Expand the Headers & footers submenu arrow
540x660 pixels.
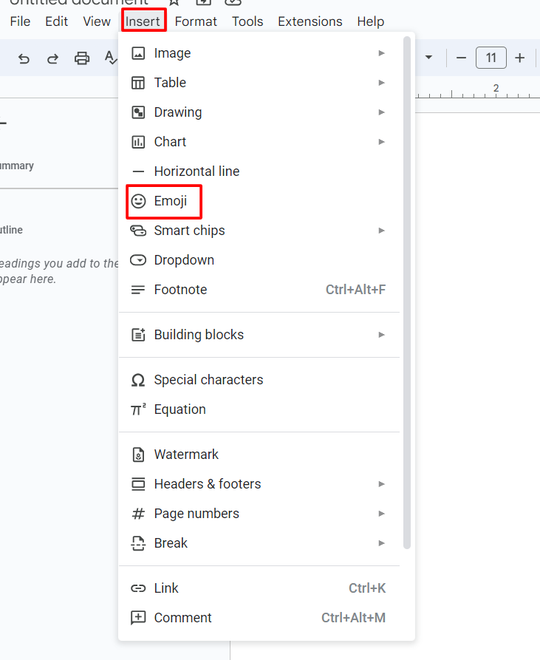pyautogui.click(x=381, y=484)
